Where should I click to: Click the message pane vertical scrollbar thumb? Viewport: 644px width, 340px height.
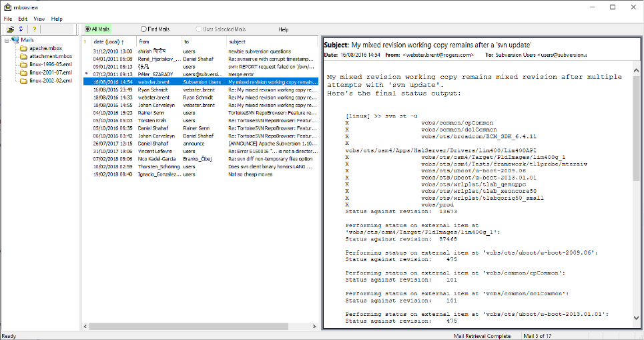click(636, 128)
